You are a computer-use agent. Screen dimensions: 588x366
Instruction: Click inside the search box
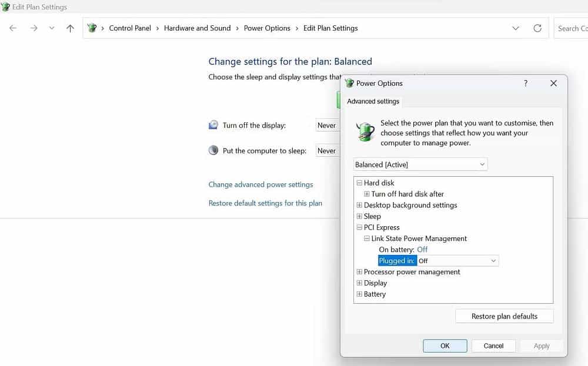pos(573,28)
